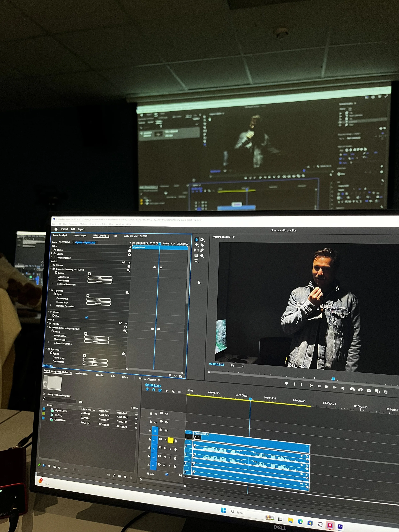Toggle Solo on audio track A1

170,440
